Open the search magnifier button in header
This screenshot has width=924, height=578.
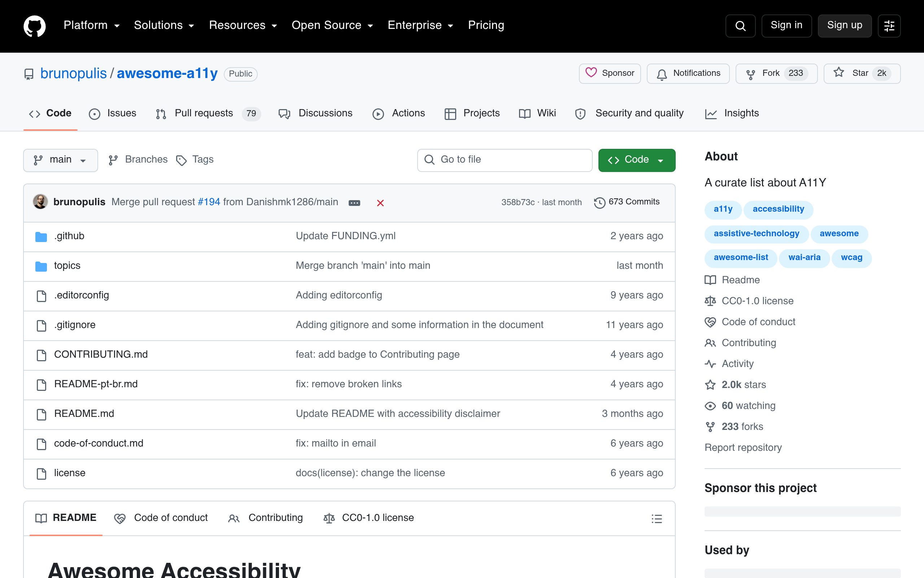pyautogui.click(x=740, y=26)
